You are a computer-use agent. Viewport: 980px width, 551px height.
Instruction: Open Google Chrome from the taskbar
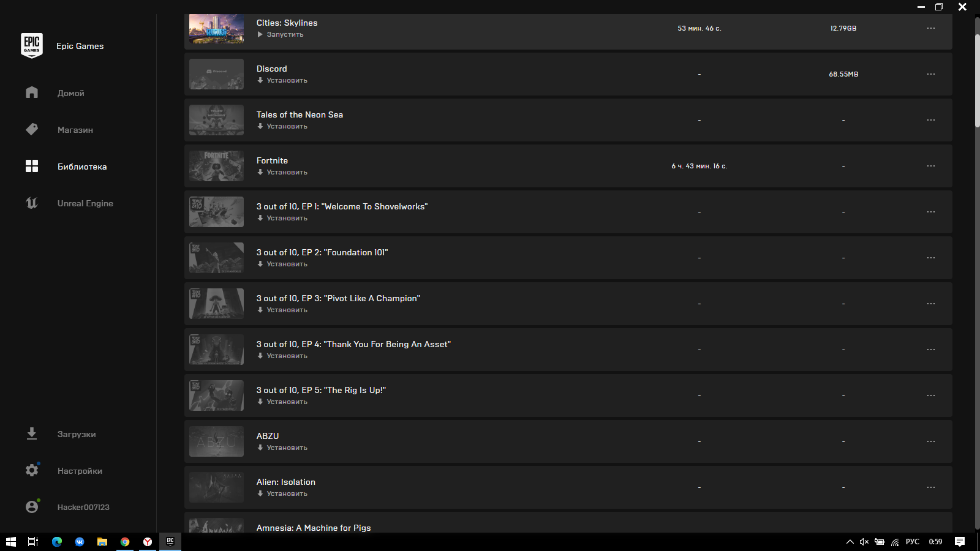[x=125, y=542]
